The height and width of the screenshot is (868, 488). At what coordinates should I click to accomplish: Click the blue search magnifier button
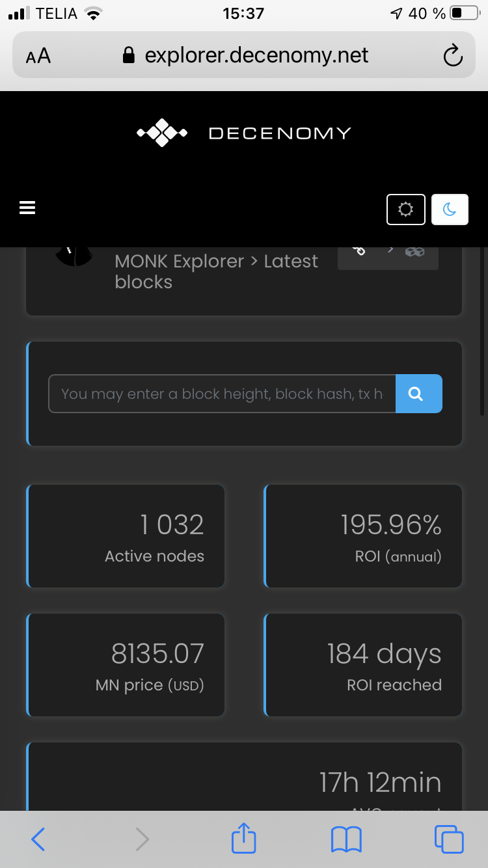[x=418, y=394]
